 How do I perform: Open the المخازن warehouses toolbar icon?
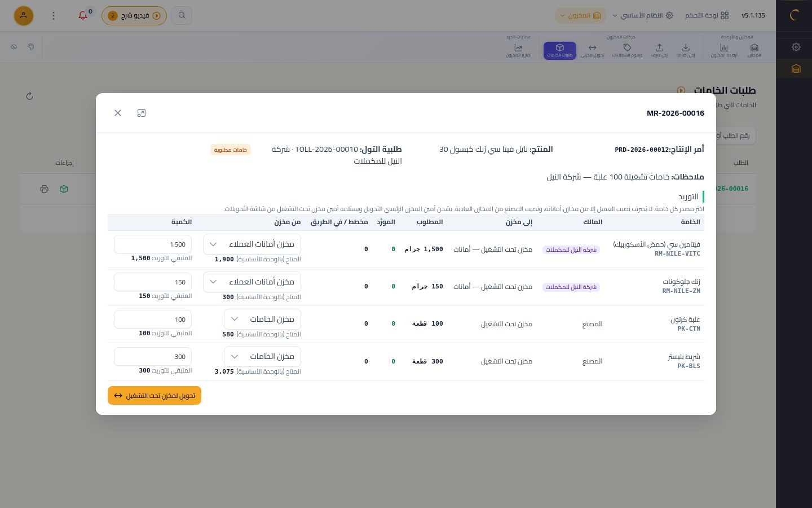click(754, 50)
